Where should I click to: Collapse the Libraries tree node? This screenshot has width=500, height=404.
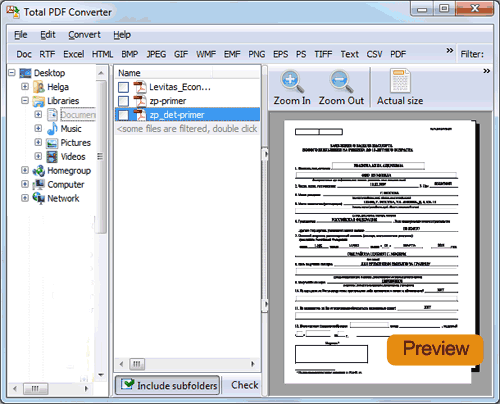(x=25, y=100)
